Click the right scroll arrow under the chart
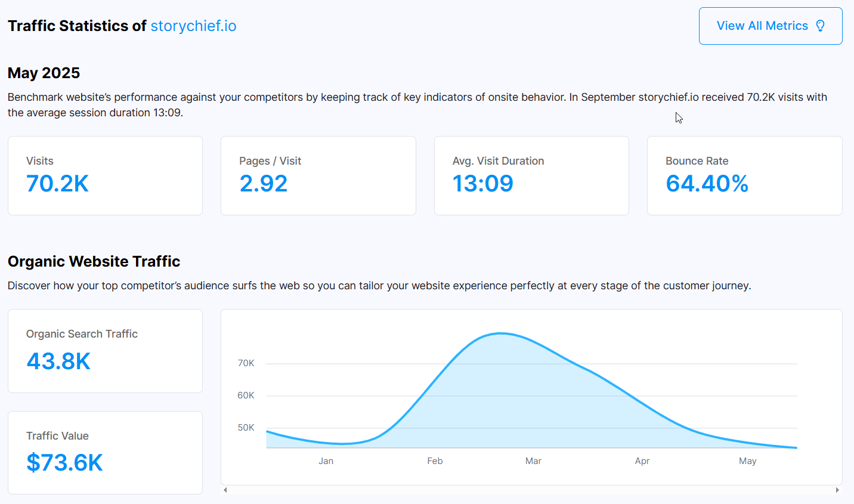The image size is (854, 504). (837, 490)
